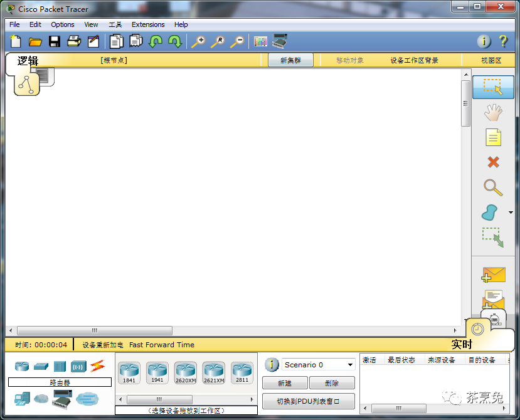The height and width of the screenshot is (420, 520).
Task: Click the 新建 scenario button
Action: [x=285, y=383]
